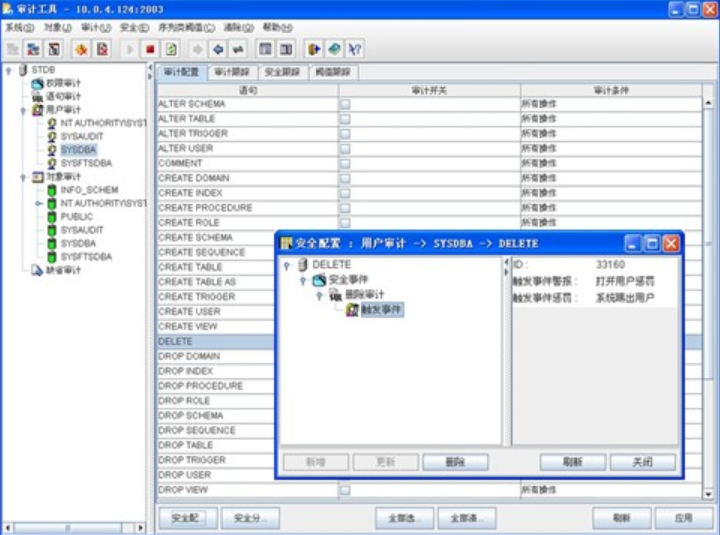
Task: Click the 删除 button in the dialog
Action: (455, 462)
